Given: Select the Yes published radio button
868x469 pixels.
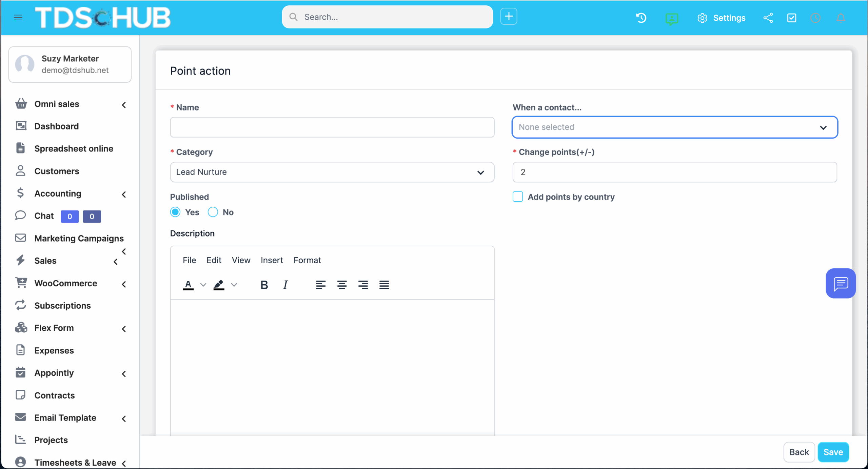Looking at the screenshot, I should [175, 212].
